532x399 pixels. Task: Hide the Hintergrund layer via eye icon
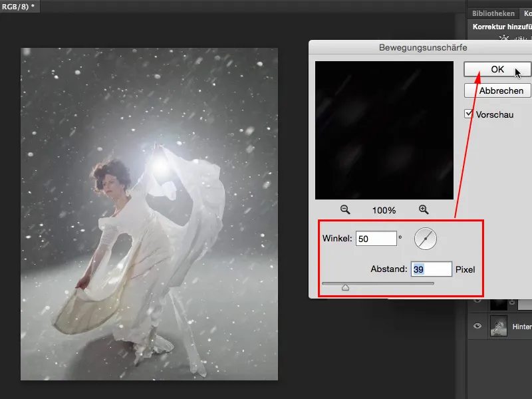coord(477,326)
